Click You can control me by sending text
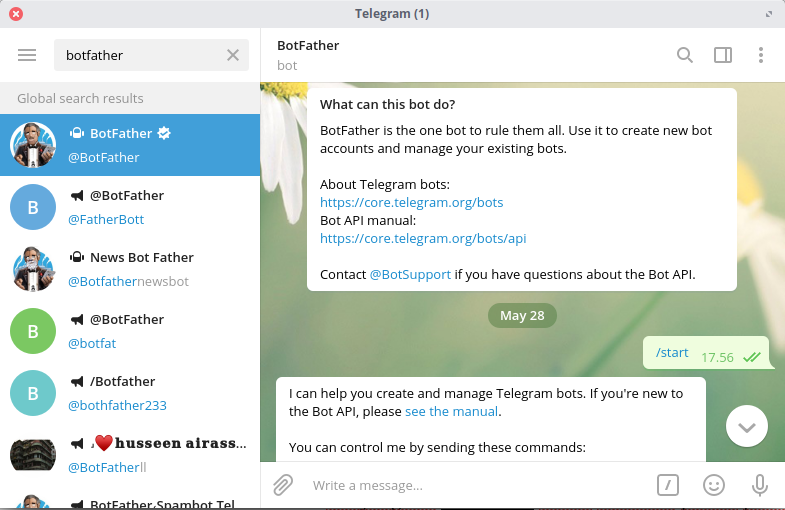The width and height of the screenshot is (785, 510). click(x=437, y=447)
